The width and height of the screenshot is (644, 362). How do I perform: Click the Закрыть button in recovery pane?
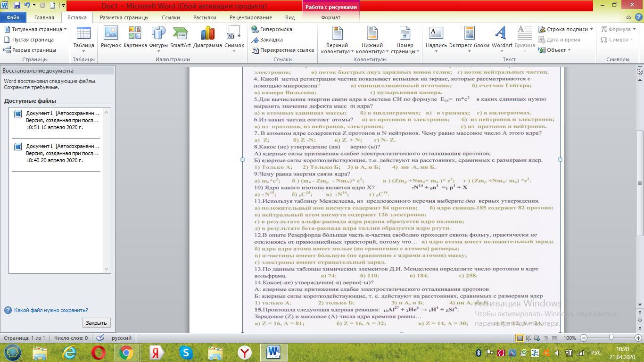(x=96, y=323)
